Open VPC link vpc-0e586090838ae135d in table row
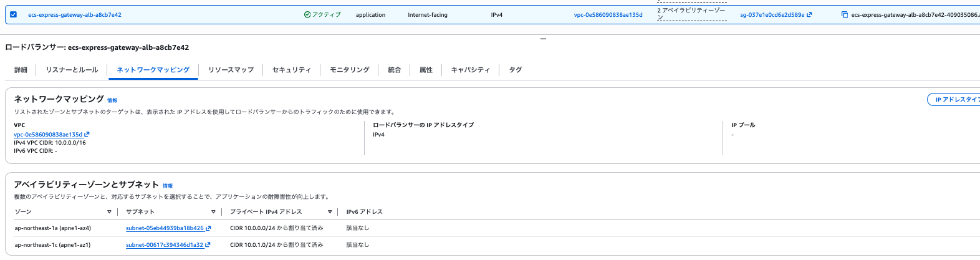The width and height of the screenshot is (980, 260). [x=608, y=15]
